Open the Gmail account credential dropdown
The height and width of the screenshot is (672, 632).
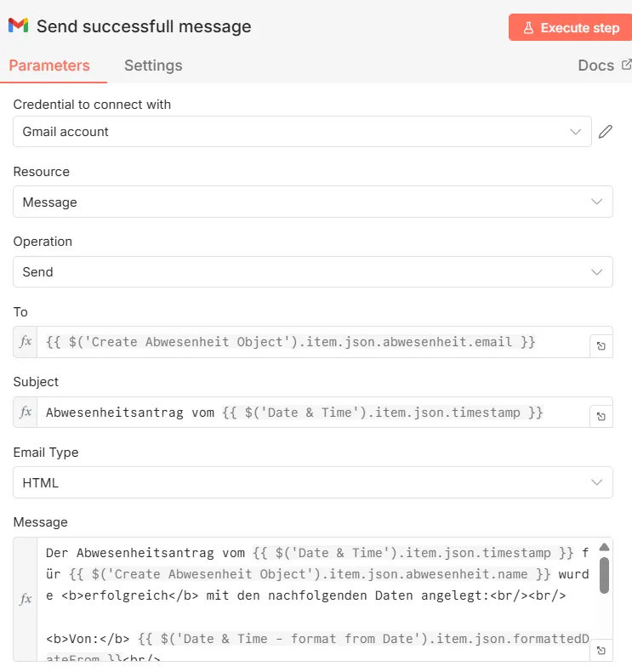click(302, 132)
